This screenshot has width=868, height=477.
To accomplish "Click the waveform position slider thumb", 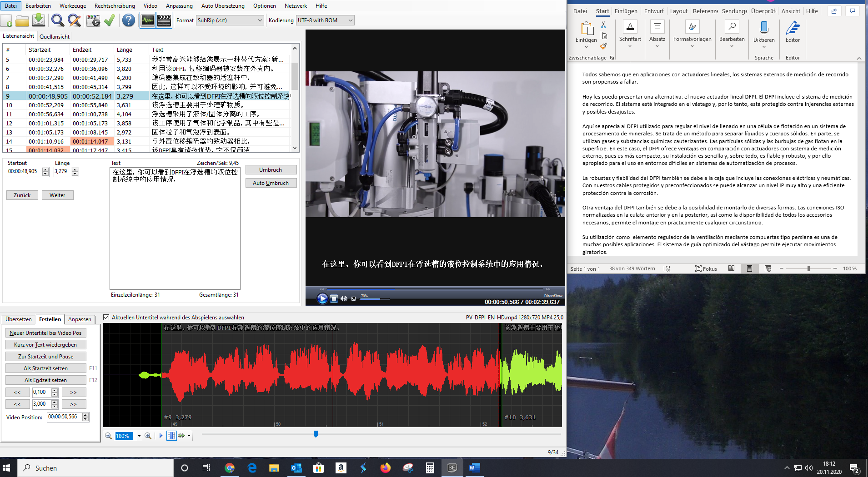I will tap(316, 434).
